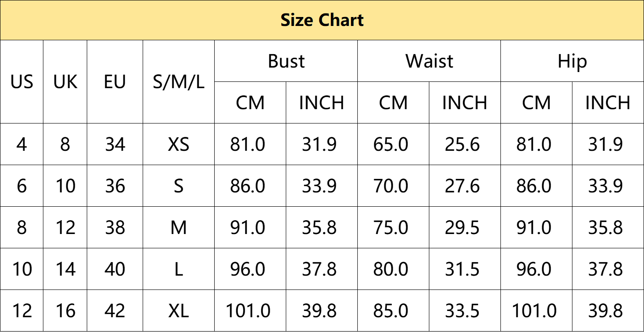Click the US size 10 cell
Image resolution: width=644 pixels, height=332 pixels.
[22, 269]
